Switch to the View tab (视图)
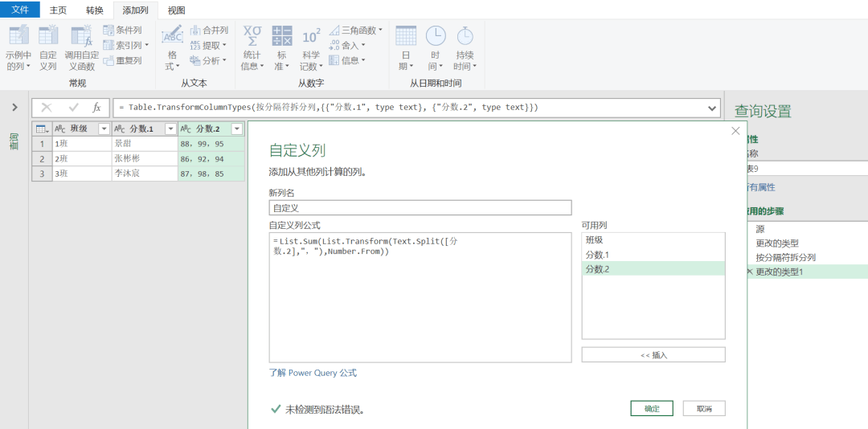 [176, 10]
